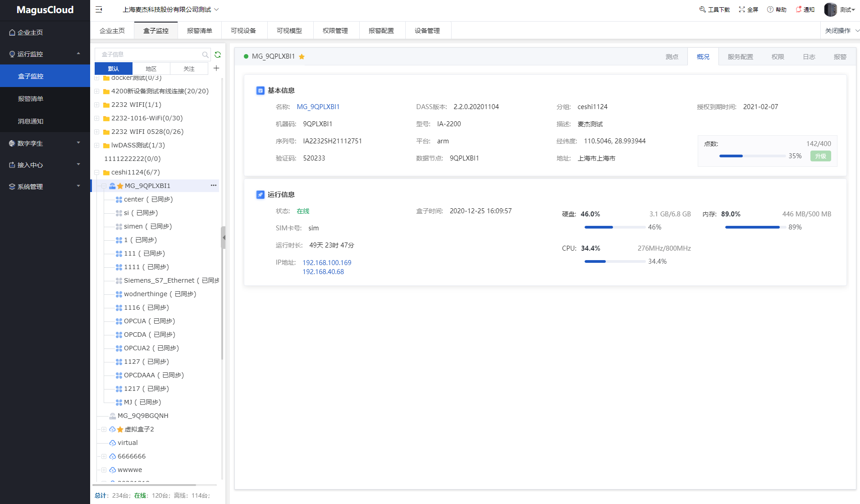Switch to the 报警清单 top tab
Screen dimensions: 860x504
coord(200,31)
